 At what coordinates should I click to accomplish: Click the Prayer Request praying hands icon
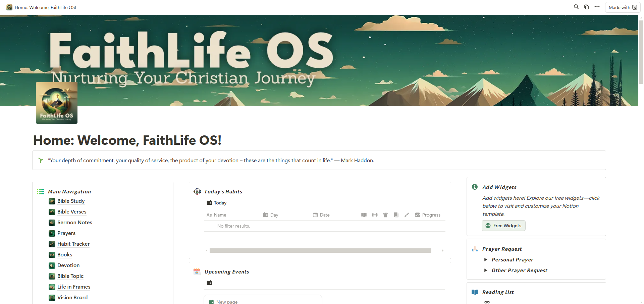point(475,249)
